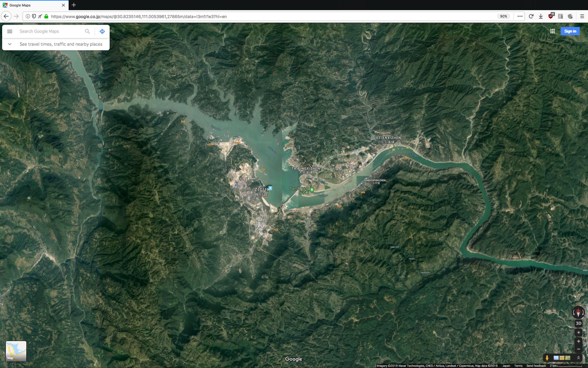Open the Google Maps hamburger menu
The height and width of the screenshot is (368, 588).
coord(10,31)
